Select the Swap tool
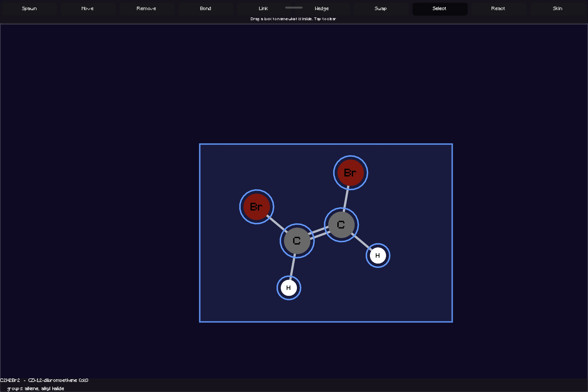588x392 pixels. click(381, 9)
